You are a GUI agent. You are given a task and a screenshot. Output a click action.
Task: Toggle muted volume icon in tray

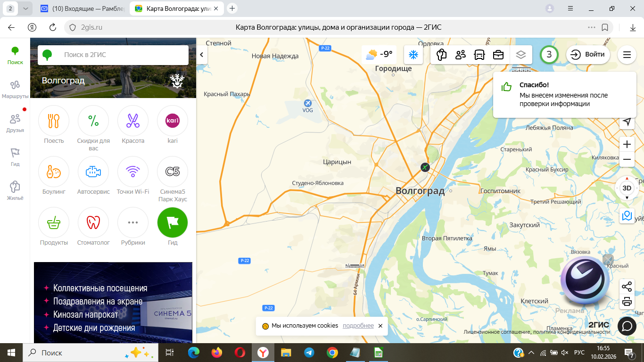pyautogui.click(x=565, y=353)
